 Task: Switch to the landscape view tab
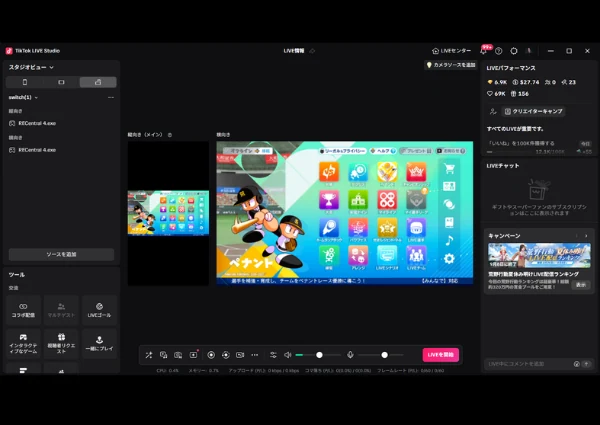click(x=61, y=82)
